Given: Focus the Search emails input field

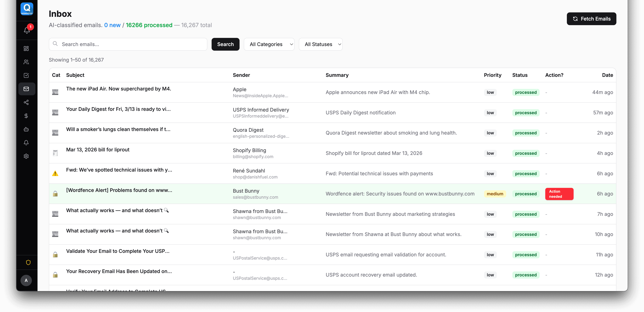Looking at the screenshot, I should (128, 44).
